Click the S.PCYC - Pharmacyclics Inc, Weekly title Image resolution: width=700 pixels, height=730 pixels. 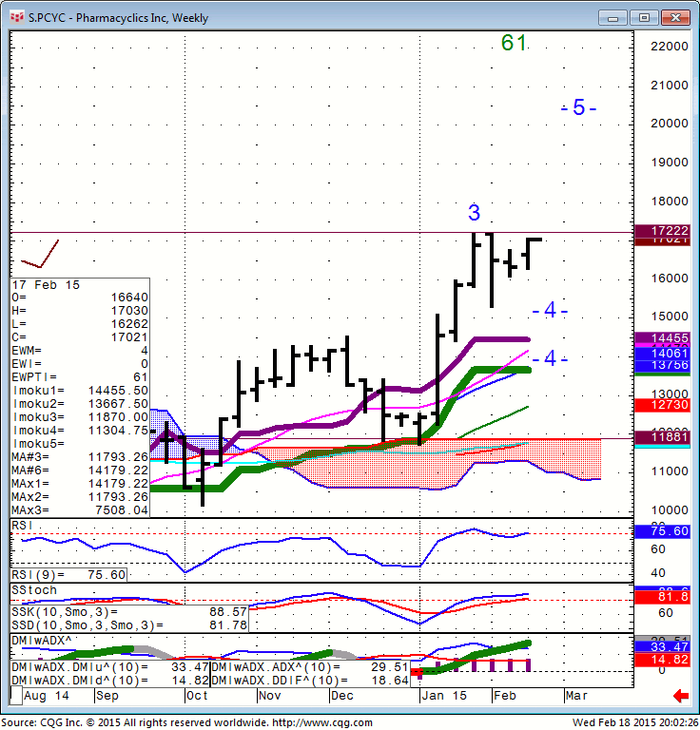click(118, 18)
